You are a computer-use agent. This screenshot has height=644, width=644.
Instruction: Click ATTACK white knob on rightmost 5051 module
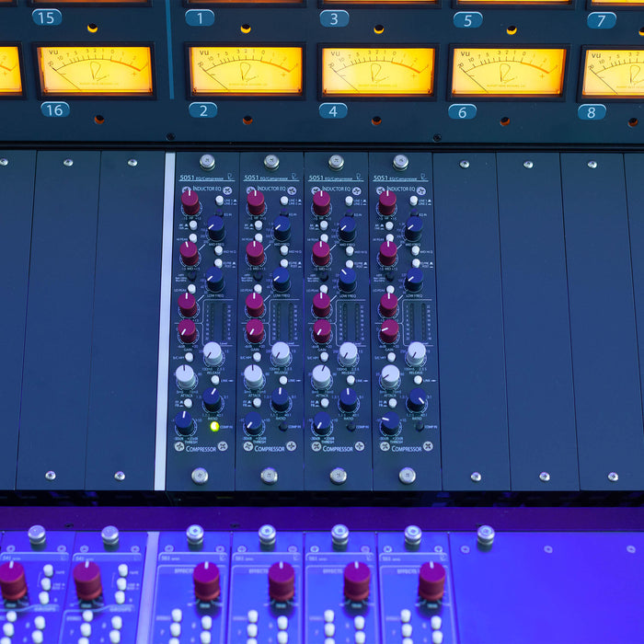pyautogui.click(x=390, y=377)
